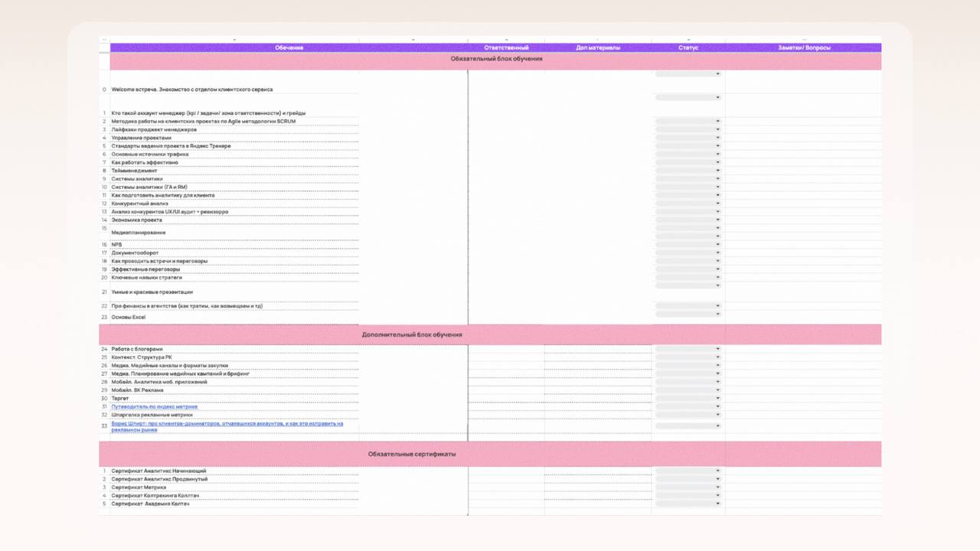Open status dropdown for Таргет row
Image resolution: width=980 pixels, height=551 pixels.
point(688,399)
